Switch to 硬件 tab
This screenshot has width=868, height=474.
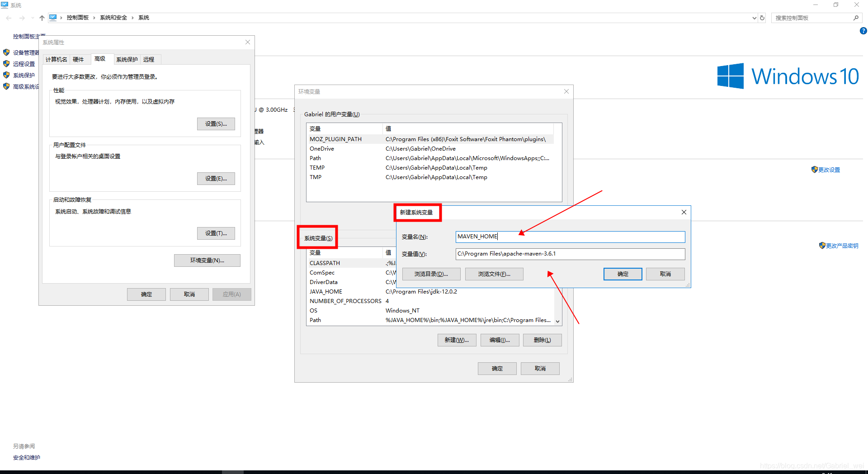pyautogui.click(x=79, y=59)
